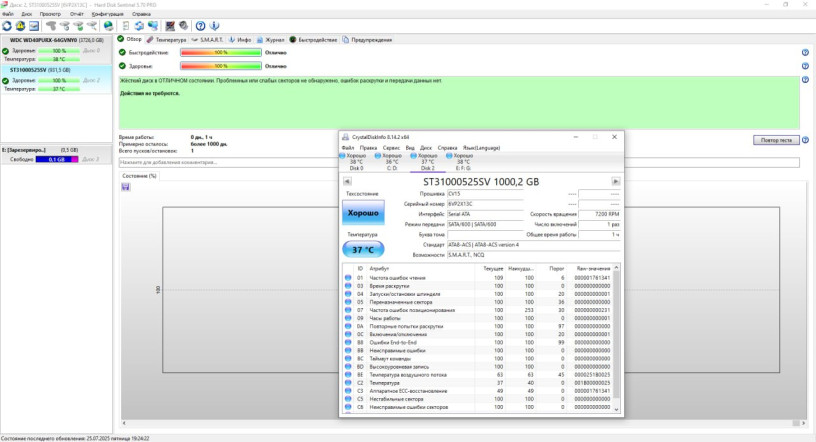Click the scroll down arrow of SMART attribute list
The image size is (816, 442).
(617, 409)
